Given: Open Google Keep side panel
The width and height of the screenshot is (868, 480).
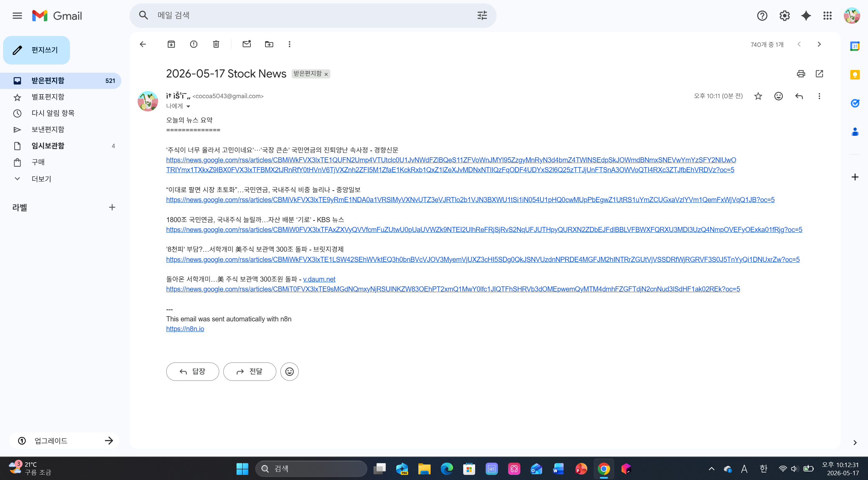Looking at the screenshot, I should [x=855, y=75].
